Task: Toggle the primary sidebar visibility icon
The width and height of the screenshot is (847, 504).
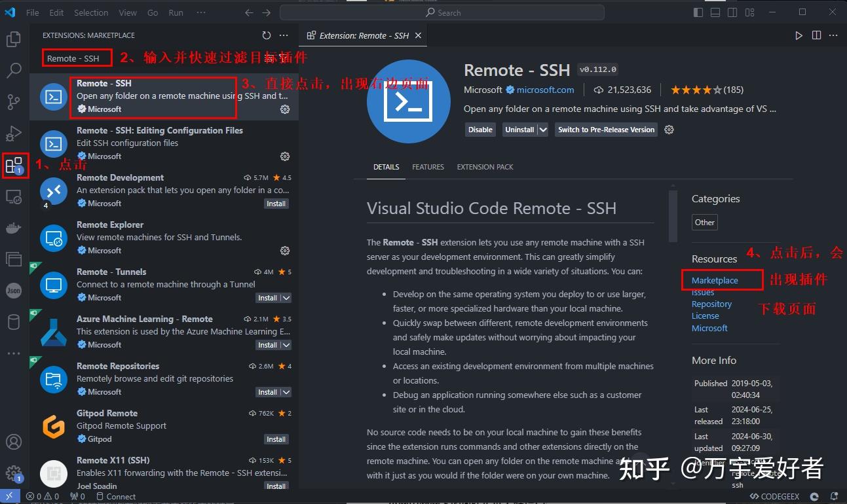Action: (698, 12)
